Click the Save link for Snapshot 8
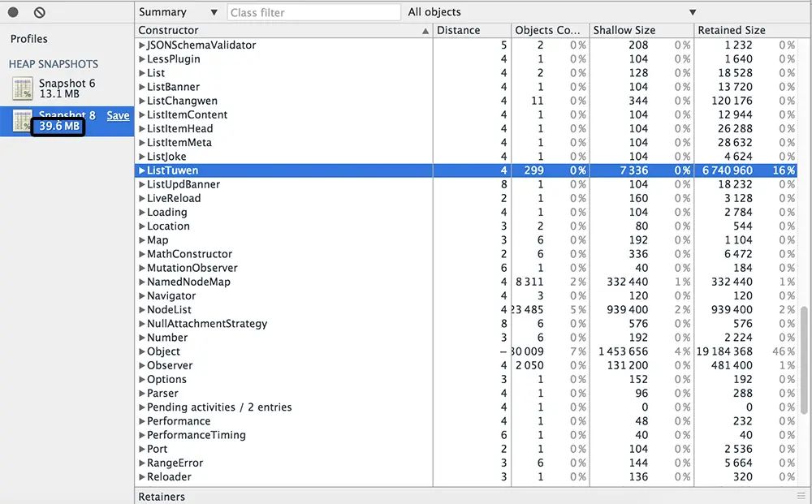The height and width of the screenshot is (504, 812). [x=118, y=115]
